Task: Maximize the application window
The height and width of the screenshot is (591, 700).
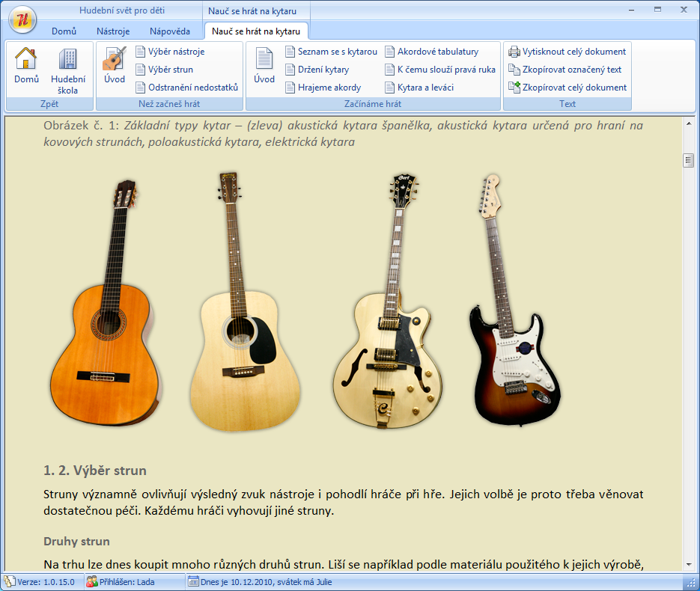Action: (x=657, y=10)
